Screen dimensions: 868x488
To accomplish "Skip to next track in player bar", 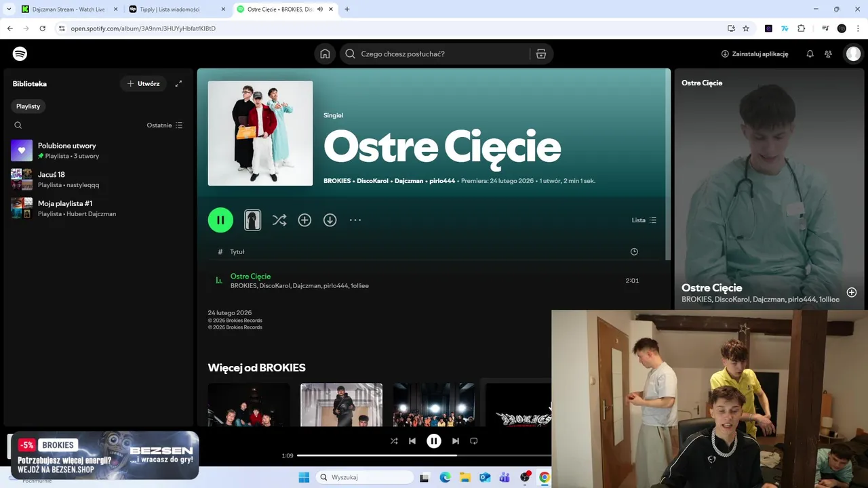I will pyautogui.click(x=456, y=441).
